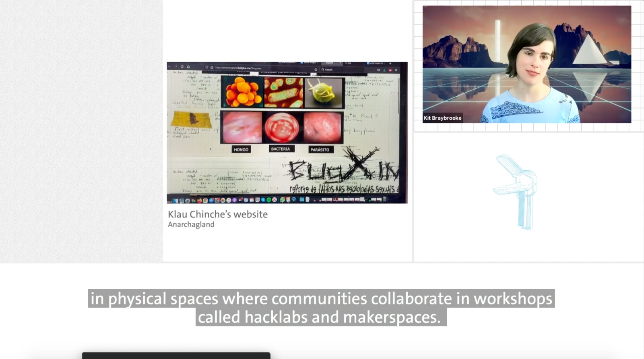Select the bugxina browser tab
The image size is (644, 359).
click(332, 63)
